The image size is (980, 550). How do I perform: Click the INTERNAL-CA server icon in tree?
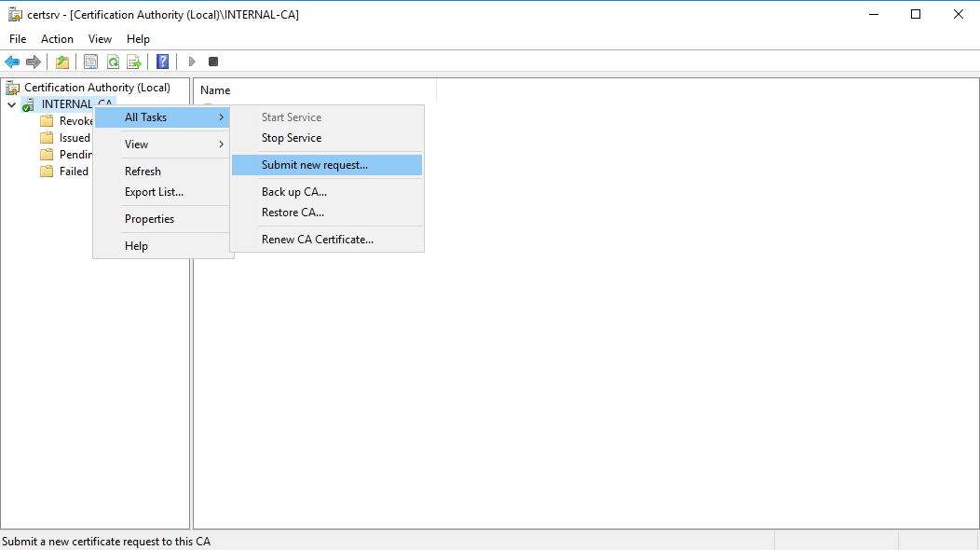28,104
